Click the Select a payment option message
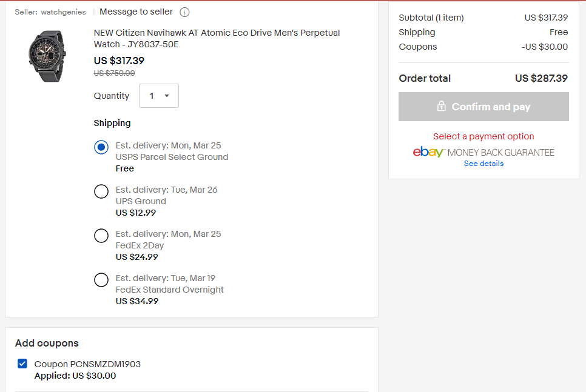The width and height of the screenshot is (586, 392). click(x=483, y=136)
